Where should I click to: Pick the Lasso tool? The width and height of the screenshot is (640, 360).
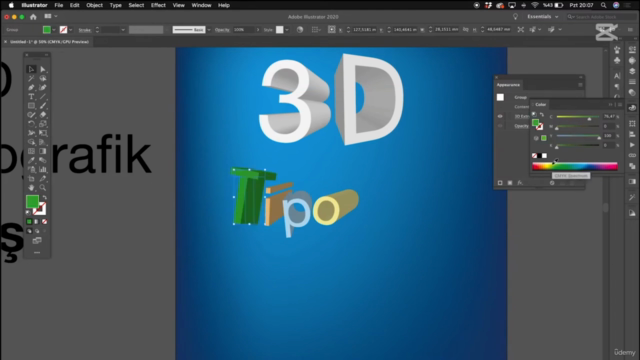pyautogui.click(x=42, y=78)
